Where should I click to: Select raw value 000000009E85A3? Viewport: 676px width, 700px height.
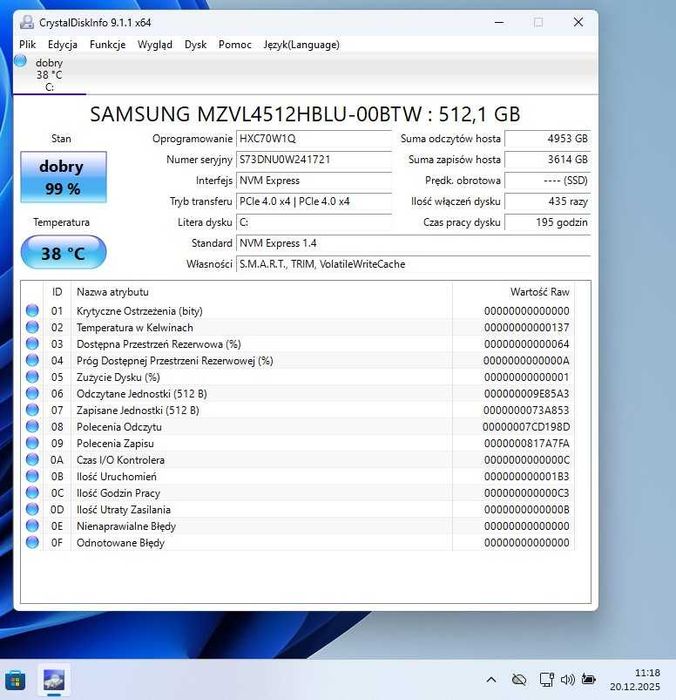(x=527, y=393)
